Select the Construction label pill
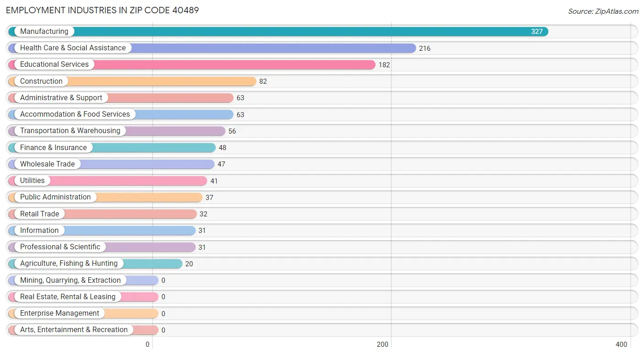This screenshot has width=644, height=355. (x=38, y=81)
